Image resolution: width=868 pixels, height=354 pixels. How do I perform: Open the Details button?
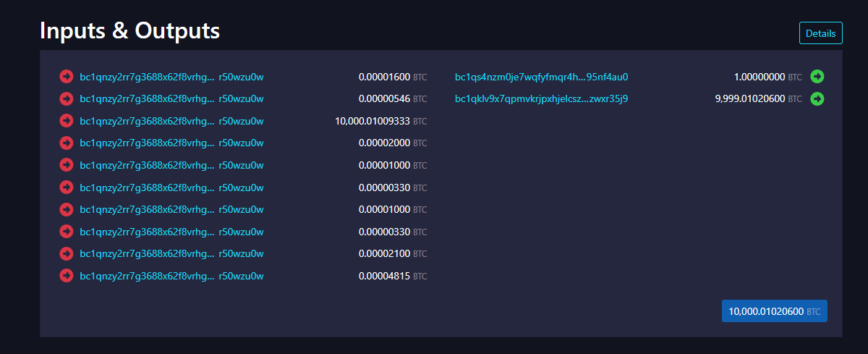pos(820,33)
